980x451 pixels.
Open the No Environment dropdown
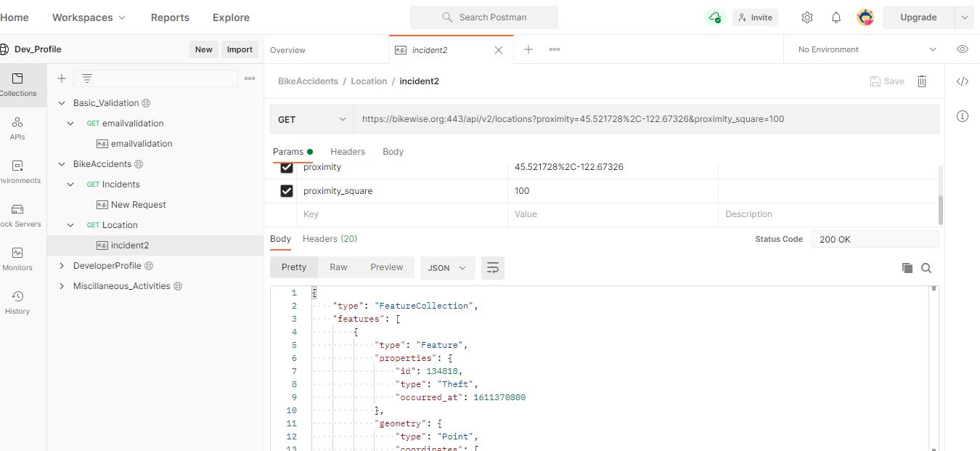867,49
